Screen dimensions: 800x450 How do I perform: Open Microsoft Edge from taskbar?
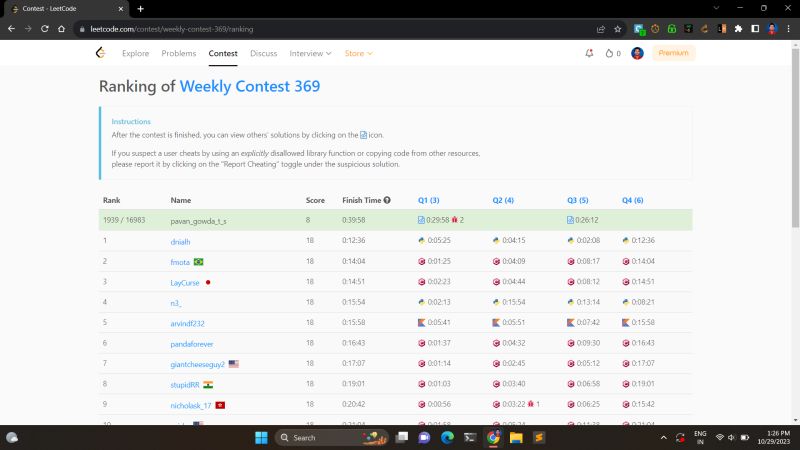pos(447,437)
